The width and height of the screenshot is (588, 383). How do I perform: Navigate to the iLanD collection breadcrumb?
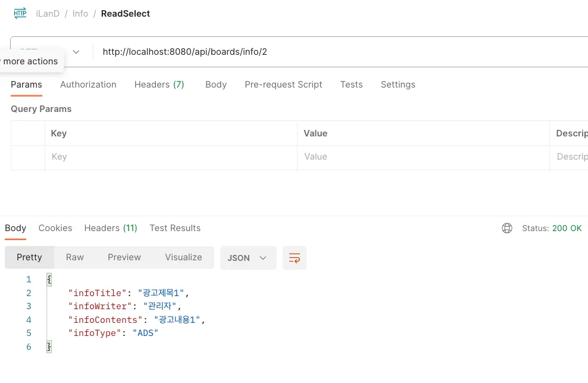(x=48, y=14)
